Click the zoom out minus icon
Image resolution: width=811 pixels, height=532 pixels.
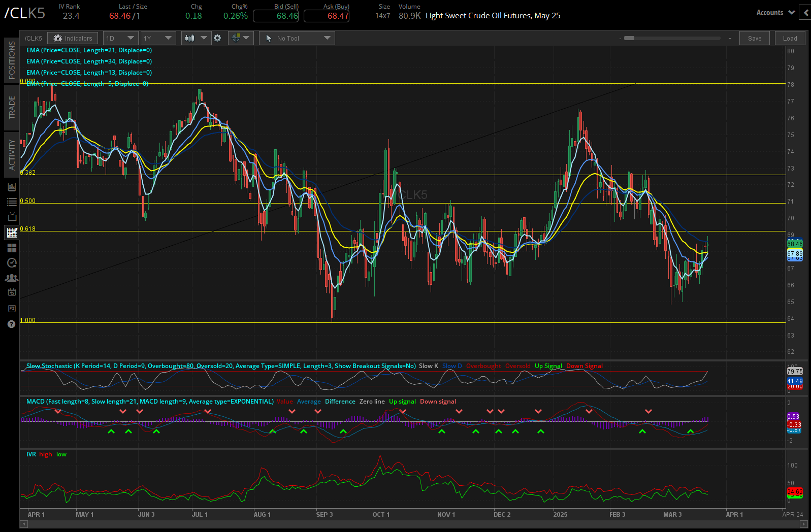click(x=620, y=39)
